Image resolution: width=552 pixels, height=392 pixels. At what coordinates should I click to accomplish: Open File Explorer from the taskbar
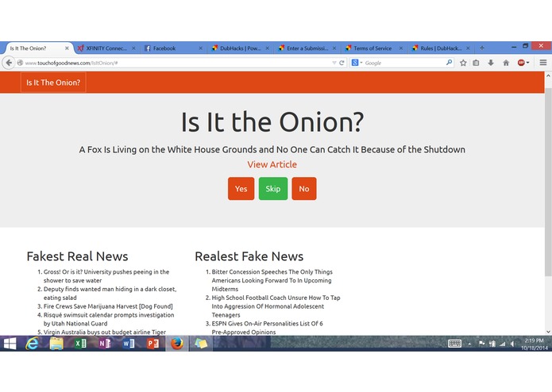pos(56,344)
